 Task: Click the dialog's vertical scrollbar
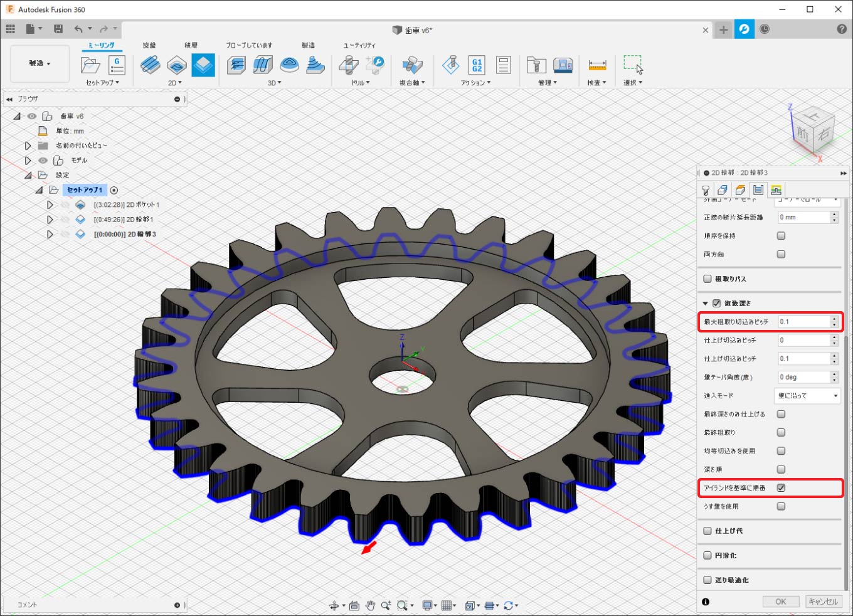pyautogui.click(x=845, y=464)
